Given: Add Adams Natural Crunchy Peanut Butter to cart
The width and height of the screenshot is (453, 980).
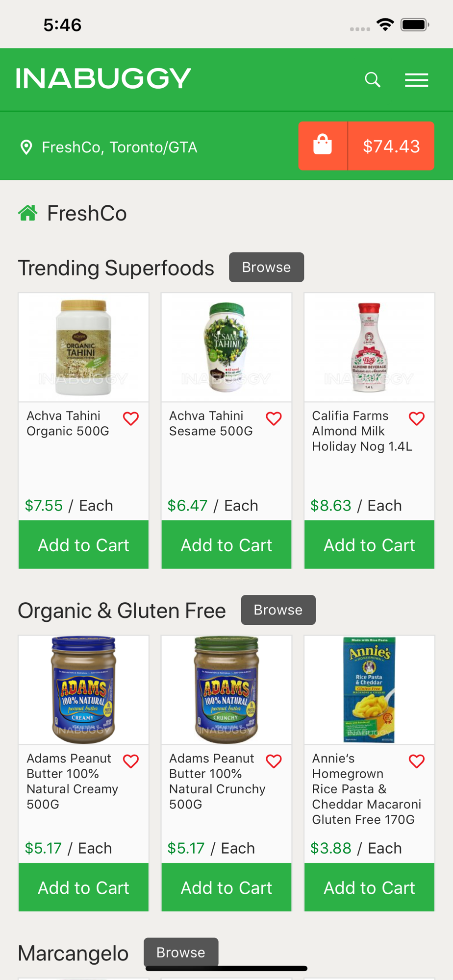Looking at the screenshot, I should tap(226, 887).
